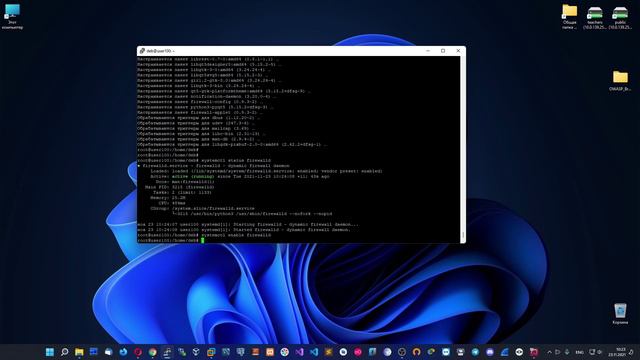640x360 pixels.
Task: Click terminal line 'systemctl enable firewalld'
Action: (236, 235)
